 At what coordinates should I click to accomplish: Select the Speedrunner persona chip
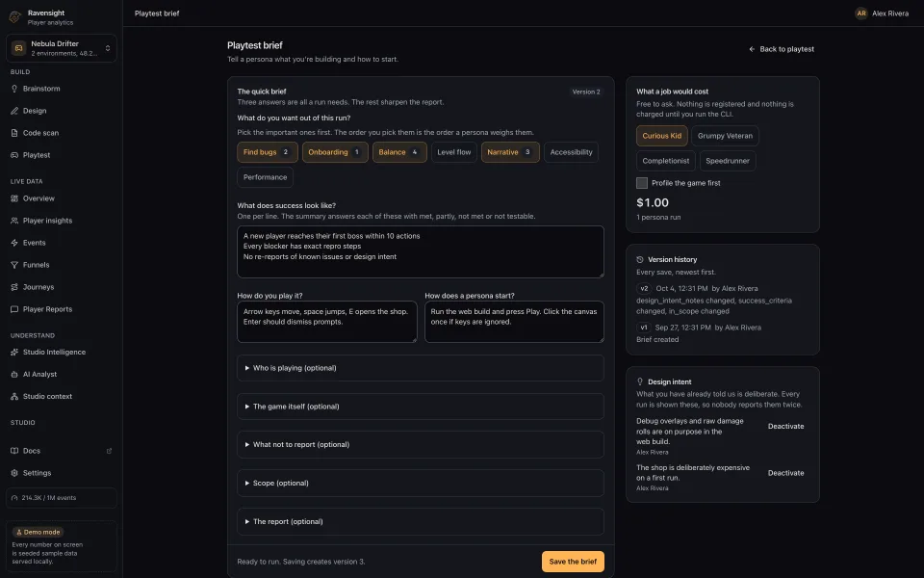tap(728, 161)
